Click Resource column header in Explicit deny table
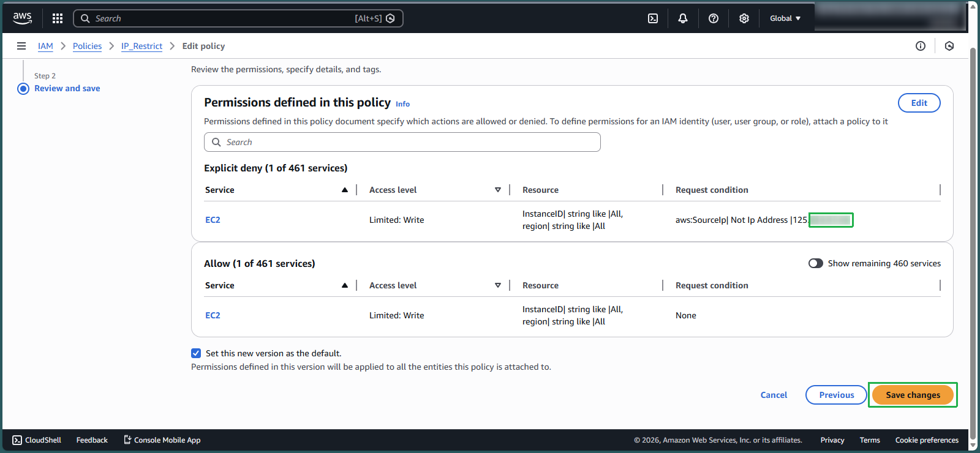Viewport: 980px width, 453px height. coord(540,190)
